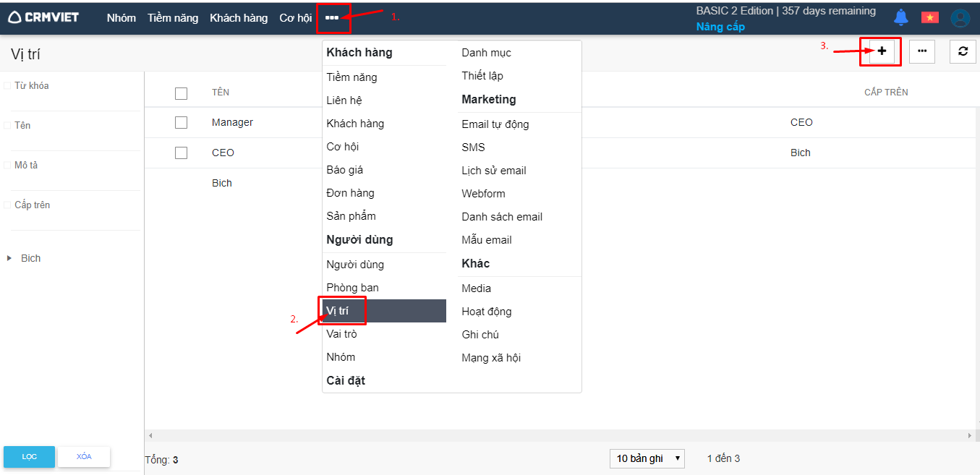Click the plus icon to add position

pos(882,51)
